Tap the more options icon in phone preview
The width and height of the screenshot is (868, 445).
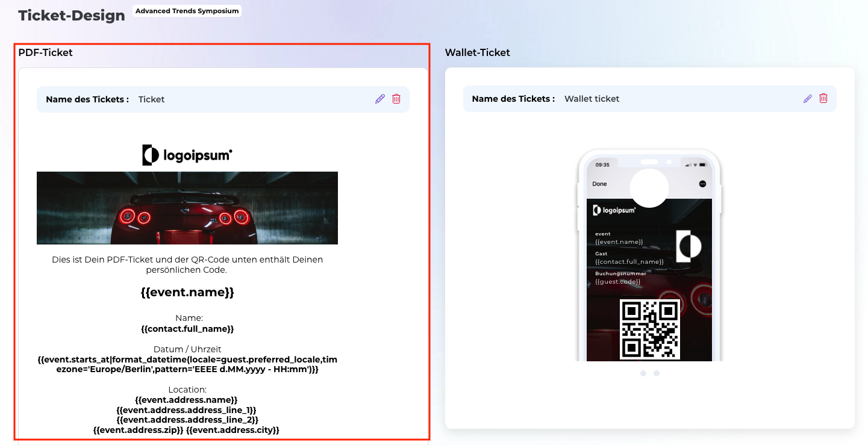click(x=702, y=184)
